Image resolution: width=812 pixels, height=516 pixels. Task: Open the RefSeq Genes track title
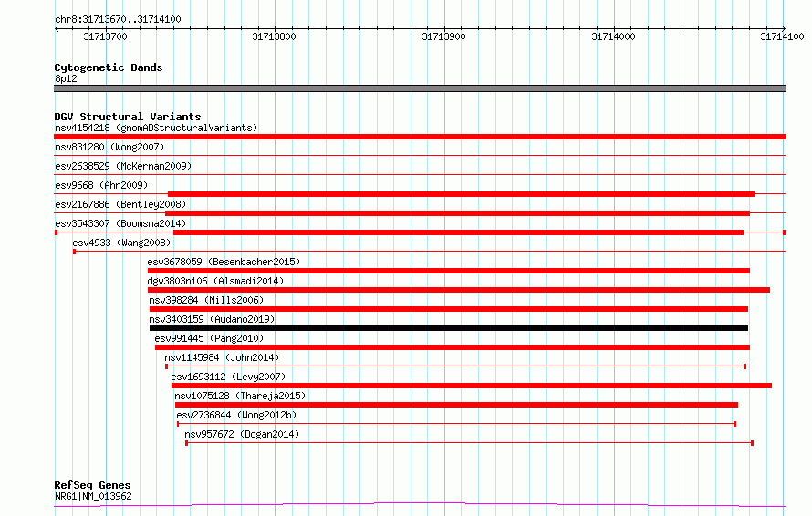[x=92, y=485]
